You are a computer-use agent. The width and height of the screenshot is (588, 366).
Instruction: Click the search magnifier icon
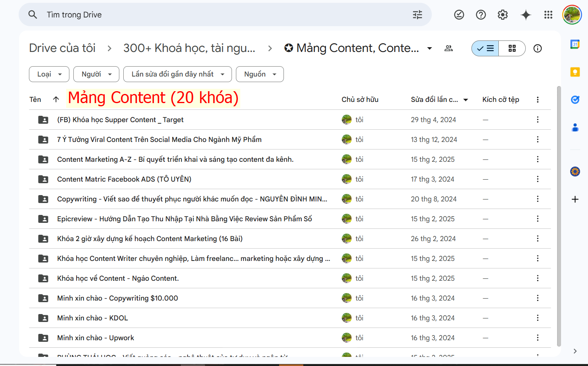[33, 15]
